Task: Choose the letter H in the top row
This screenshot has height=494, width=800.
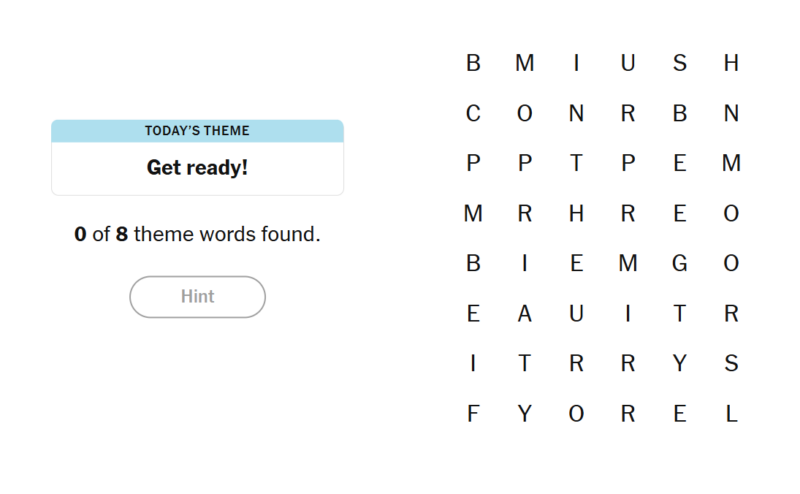Action: (x=731, y=64)
